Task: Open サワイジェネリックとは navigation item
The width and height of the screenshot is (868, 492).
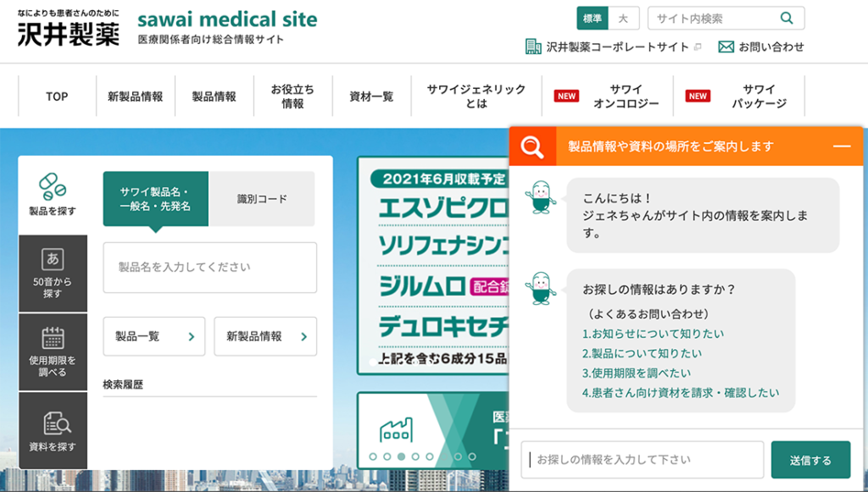Action: 476,97
